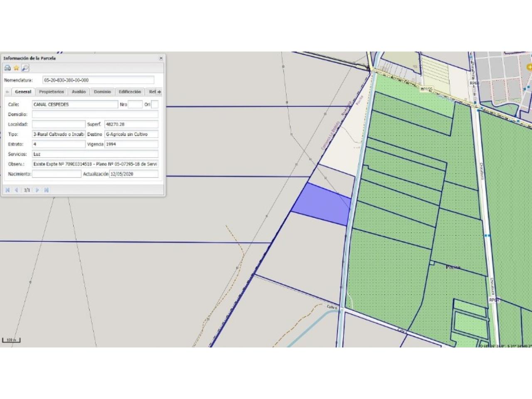Click the print icon in parcel panel
This screenshot has height=399, width=532.
pos(7,68)
